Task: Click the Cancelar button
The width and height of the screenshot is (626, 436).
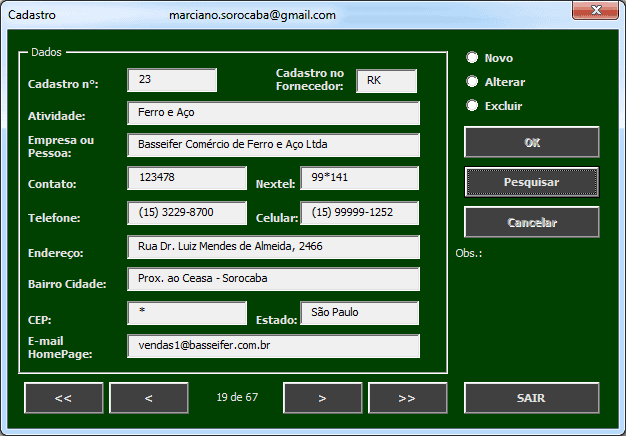Action: pyautogui.click(x=531, y=222)
